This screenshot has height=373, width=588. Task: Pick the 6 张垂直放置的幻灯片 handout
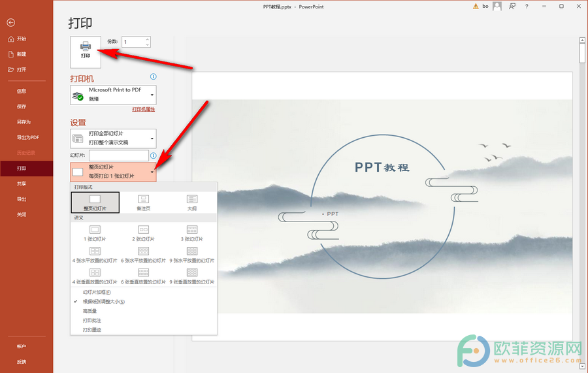click(144, 276)
